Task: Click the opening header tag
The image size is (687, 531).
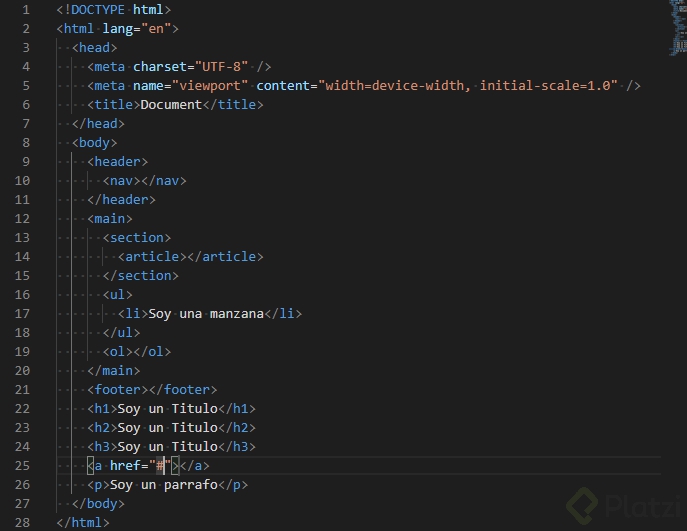Action: click(117, 162)
